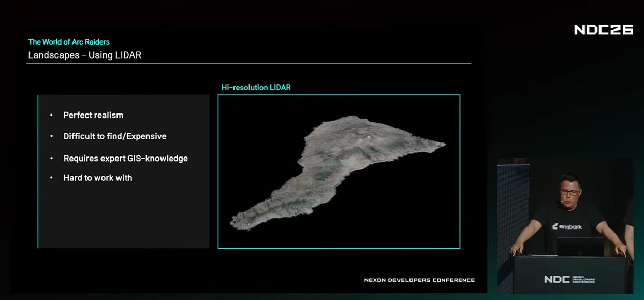Select the bullet dot beside Difficult to find/Expensive
644x300 pixels.
[x=51, y=136]
